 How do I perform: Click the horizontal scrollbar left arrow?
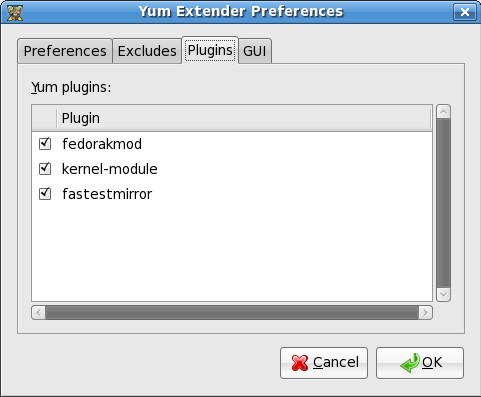[39, 313]
